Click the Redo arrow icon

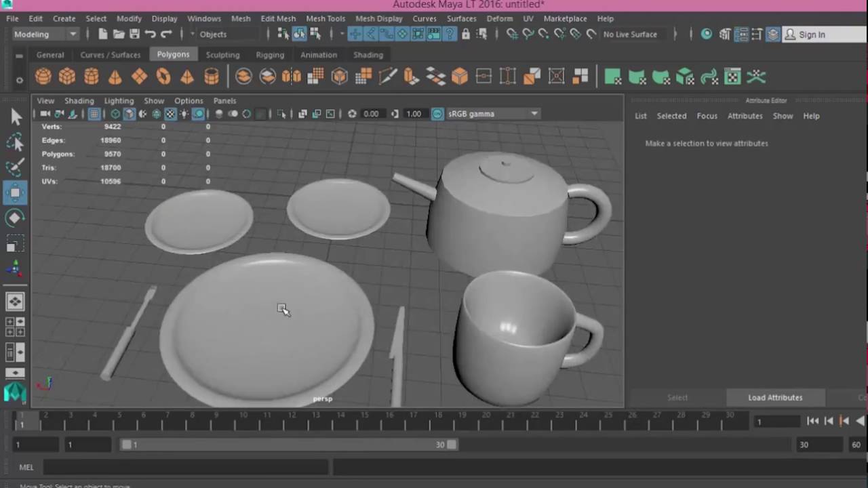pos(166,34)
